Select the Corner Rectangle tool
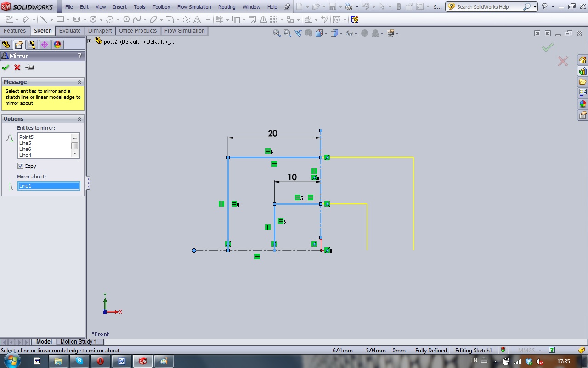 pos(60,19)
